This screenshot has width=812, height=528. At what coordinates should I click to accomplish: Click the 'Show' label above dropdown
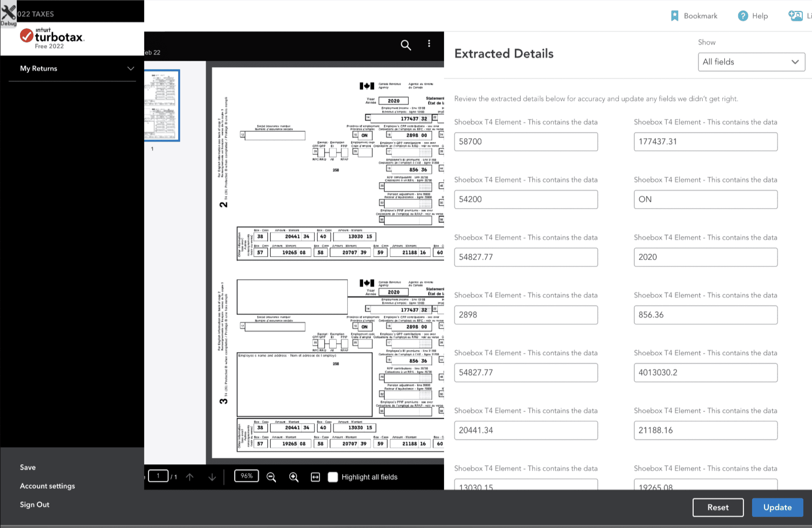coord(706,42)
